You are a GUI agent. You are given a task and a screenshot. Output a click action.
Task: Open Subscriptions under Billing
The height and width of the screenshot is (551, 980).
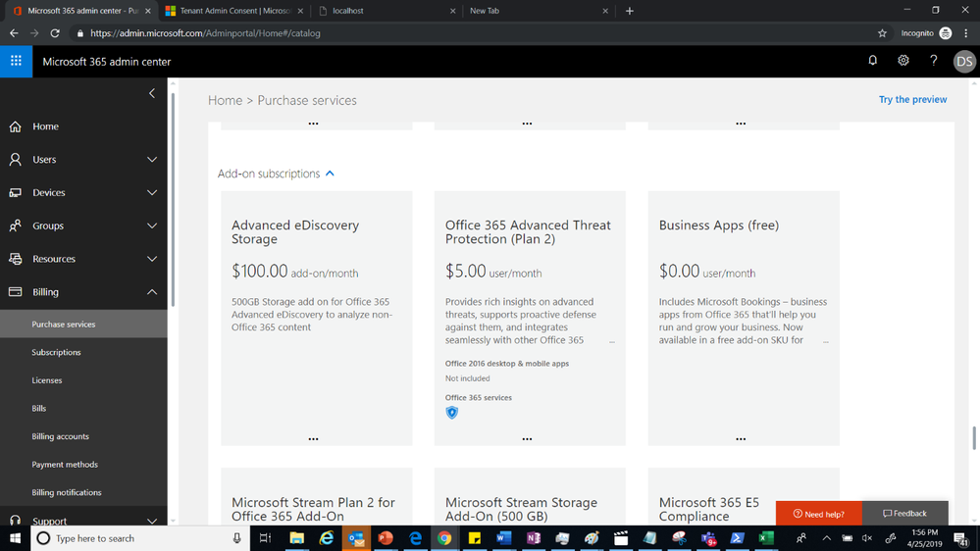56,352
